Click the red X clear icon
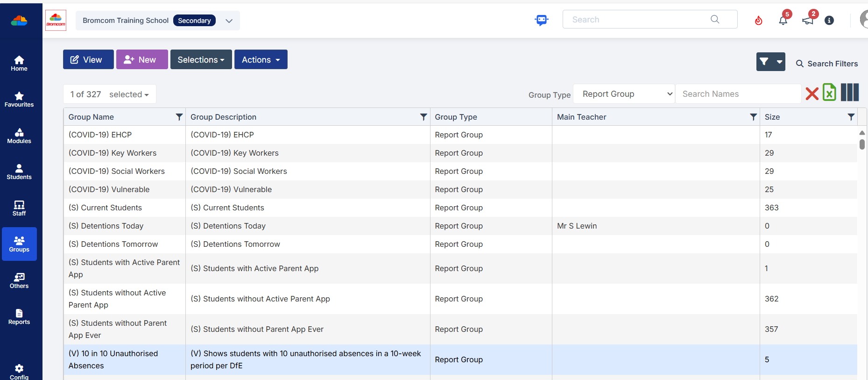 point(812,93)
